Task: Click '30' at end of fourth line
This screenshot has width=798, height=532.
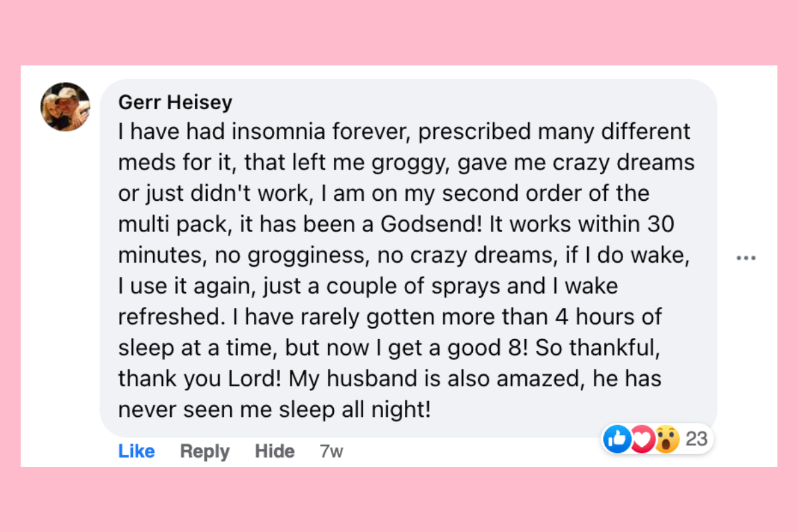Action: coord(660,224)
